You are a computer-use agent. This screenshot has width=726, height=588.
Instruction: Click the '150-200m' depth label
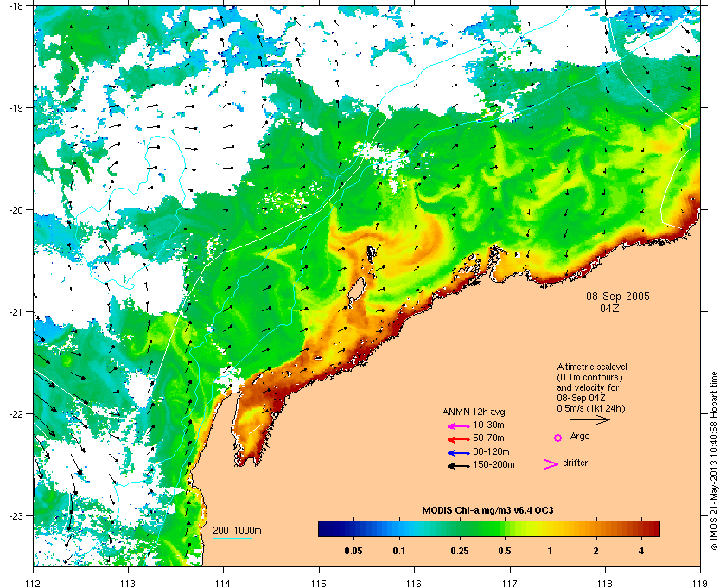click(x=494, y=464)
